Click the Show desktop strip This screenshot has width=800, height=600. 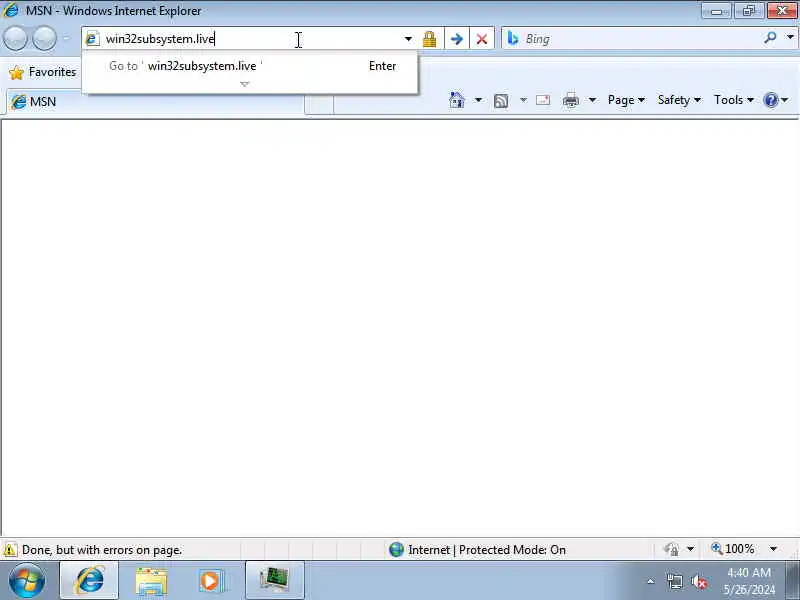tap(792, 581)
